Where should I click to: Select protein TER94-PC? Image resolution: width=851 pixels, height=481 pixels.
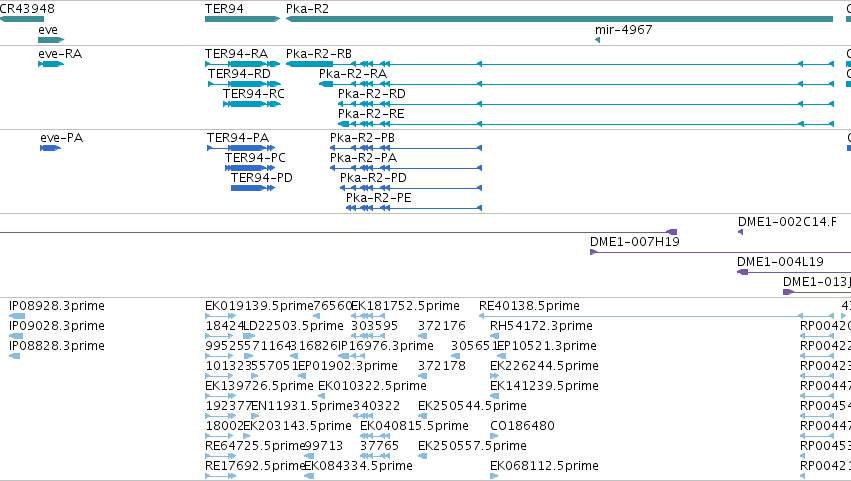[255, 158]
